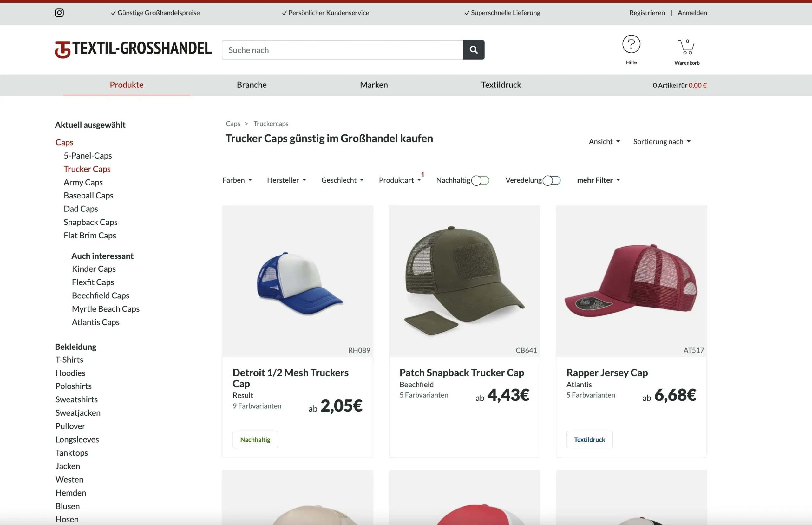Viewport: 812px width, 525px height.
Task: Open the Hersteller filter dropdown
Action: click(286, 180)
